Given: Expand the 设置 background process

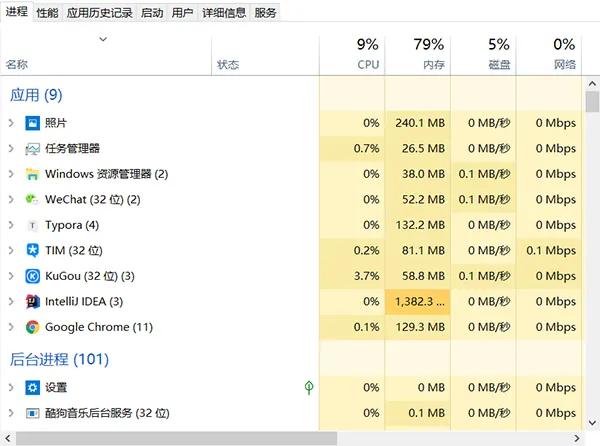Looking at the screenshot, I should (11, 387).
